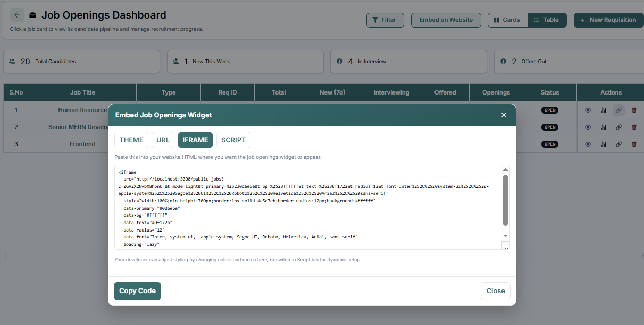Click the New Requisition button
This screenshot has height=325, width=644.
(x=608, y=20)
